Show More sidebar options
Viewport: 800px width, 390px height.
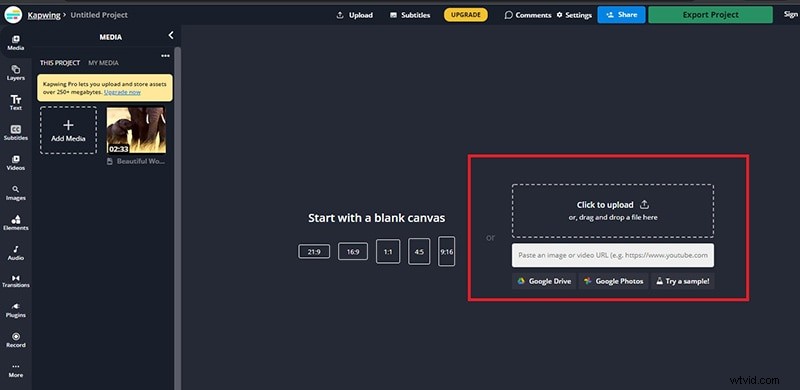[15, 371]
